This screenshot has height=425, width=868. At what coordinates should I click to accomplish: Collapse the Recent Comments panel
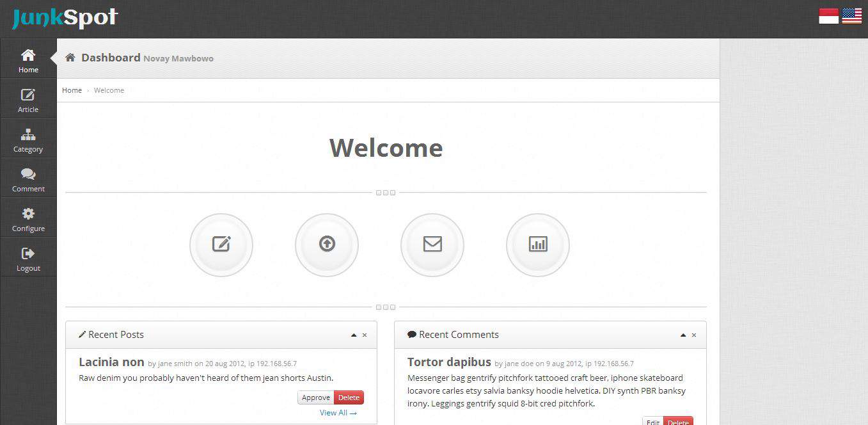(x=683, y=335)
